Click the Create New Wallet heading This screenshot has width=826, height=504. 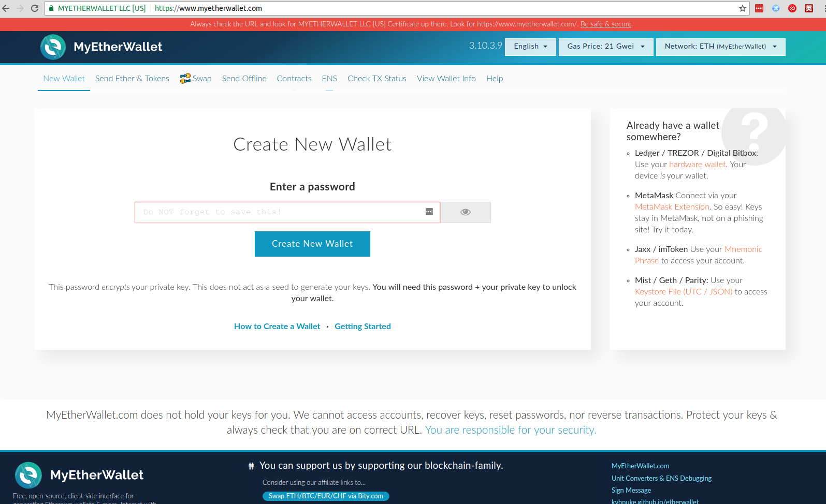point(312,144)
